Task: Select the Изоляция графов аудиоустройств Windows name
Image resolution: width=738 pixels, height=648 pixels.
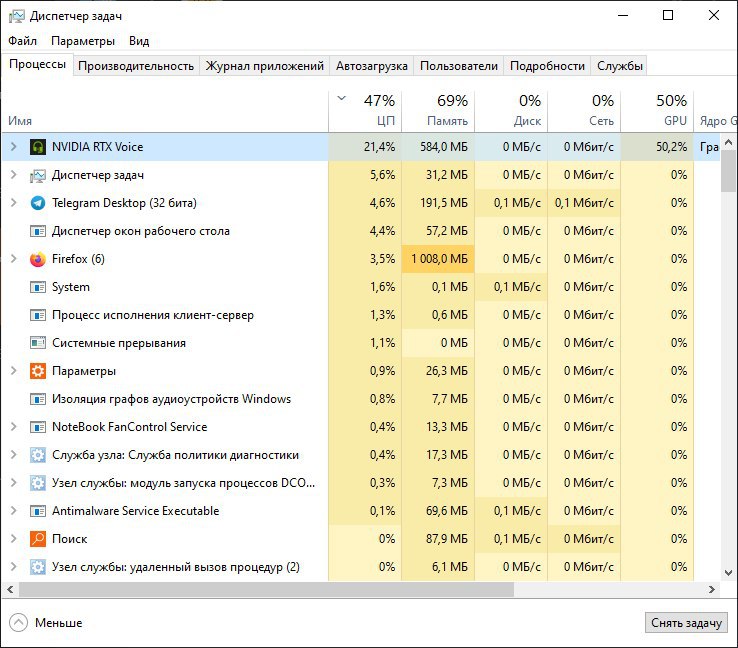Action: point(171,399)
